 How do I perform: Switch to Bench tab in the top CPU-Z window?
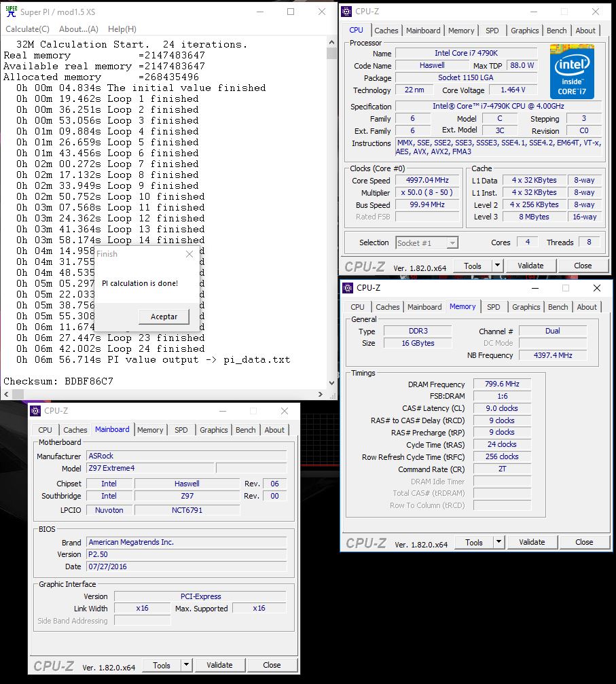(557, 31)
